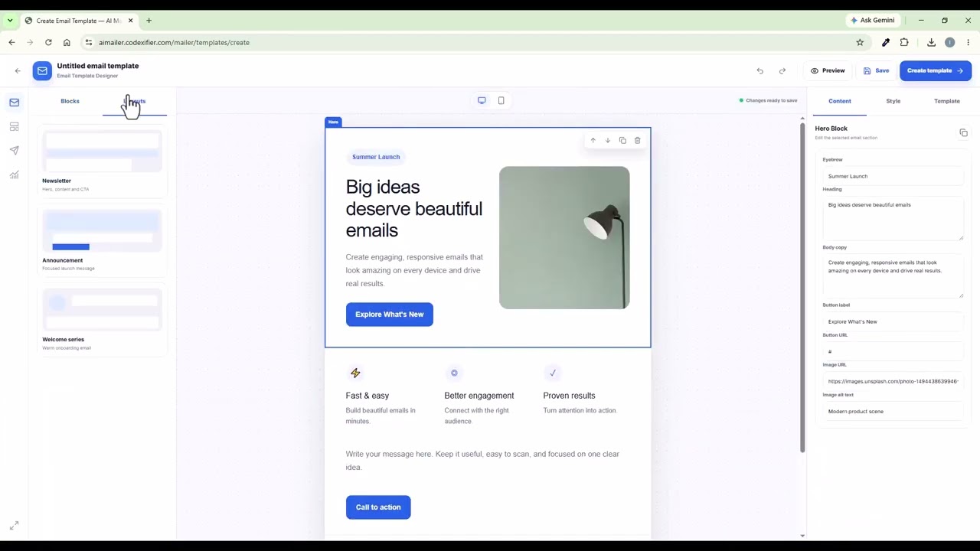
Task: Open the Template tab
Action: 947,101
